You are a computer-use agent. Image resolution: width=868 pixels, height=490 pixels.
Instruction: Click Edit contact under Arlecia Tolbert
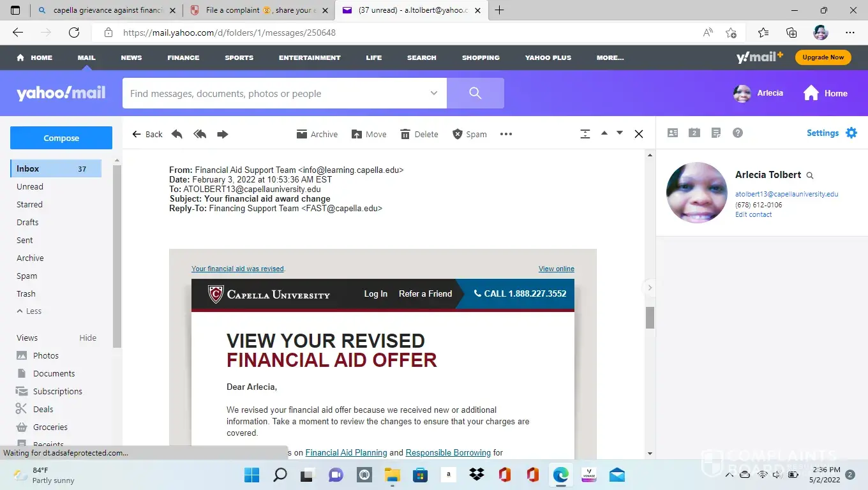coord(754,214)
